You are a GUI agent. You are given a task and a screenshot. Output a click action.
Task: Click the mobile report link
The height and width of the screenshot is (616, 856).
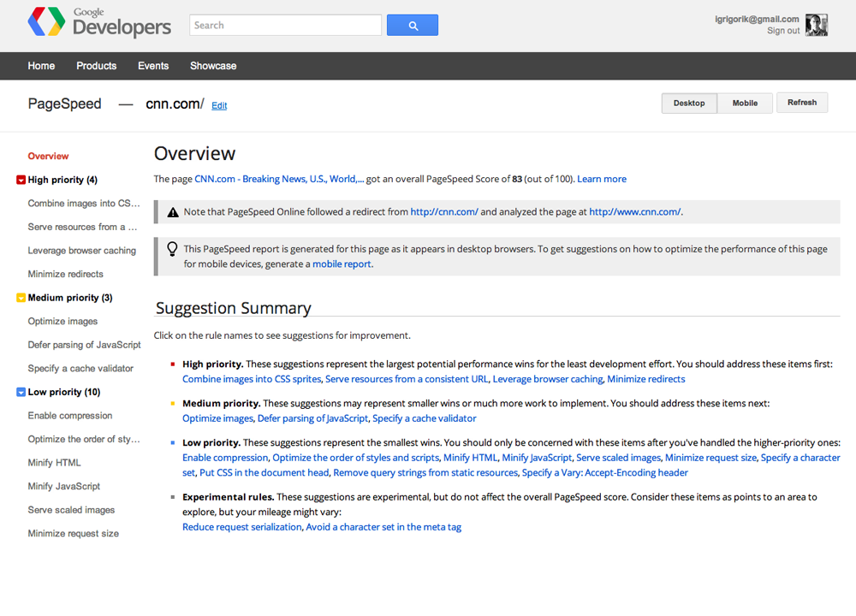[342, 264]
